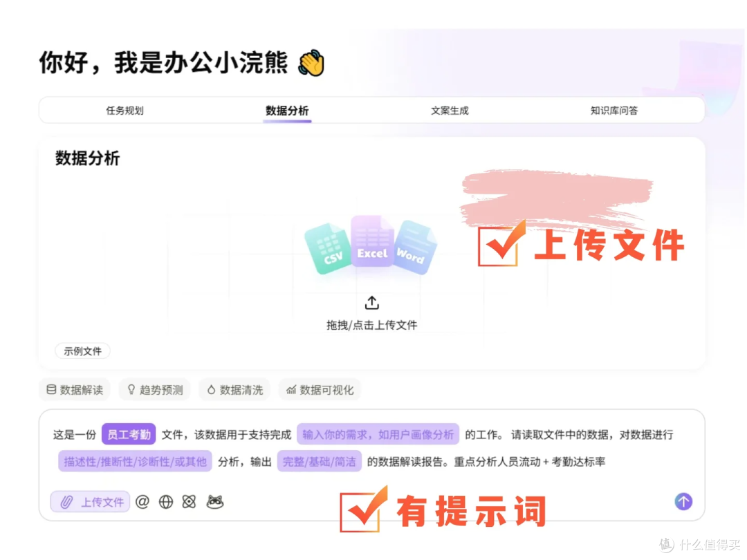The image size is (747, 560).
Task: Choose the 数据可视化 chip
Action: click(320, 390)
